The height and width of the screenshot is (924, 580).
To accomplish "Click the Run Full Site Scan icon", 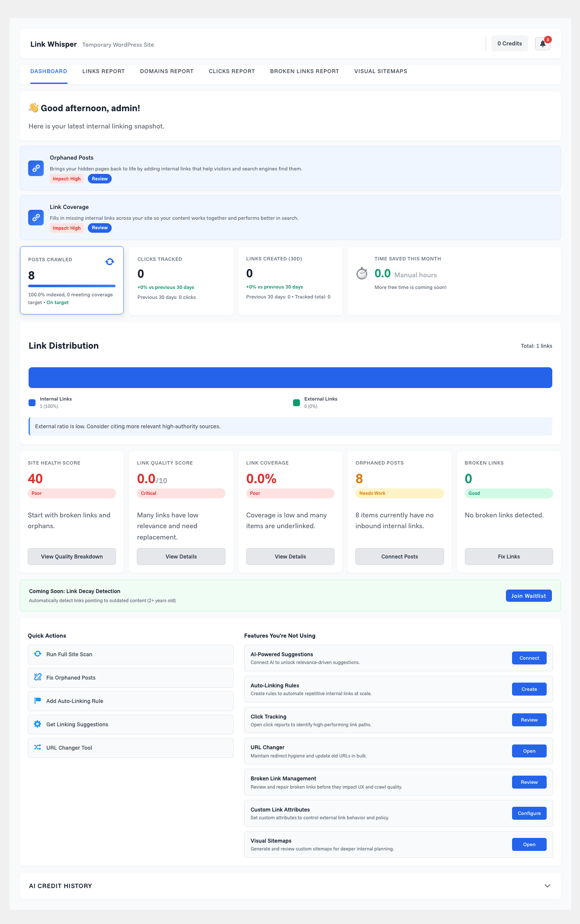I will click(x=38, y=654).
